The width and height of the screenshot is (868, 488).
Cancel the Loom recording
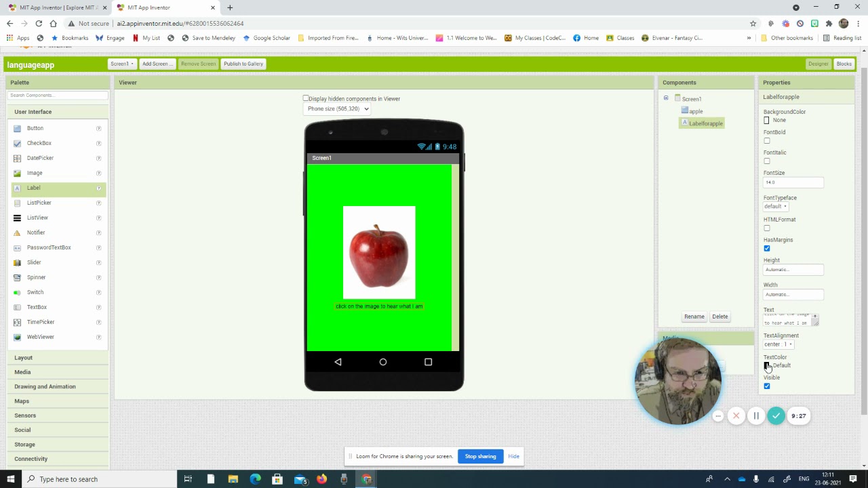click(x=736, y=416)
